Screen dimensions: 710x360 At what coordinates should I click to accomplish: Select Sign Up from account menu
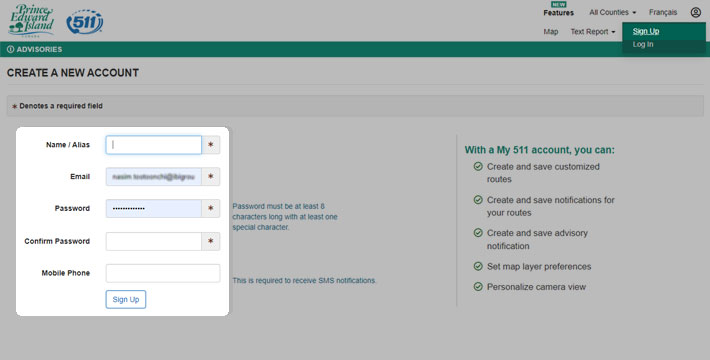click(646, 31)
